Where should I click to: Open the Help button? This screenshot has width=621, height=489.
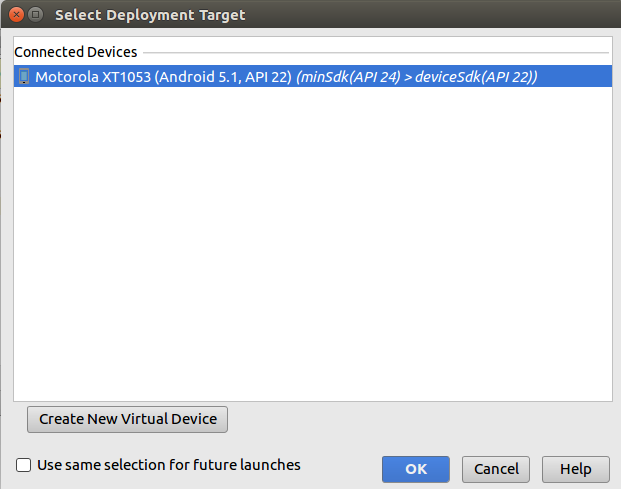[x=575, y=469]
